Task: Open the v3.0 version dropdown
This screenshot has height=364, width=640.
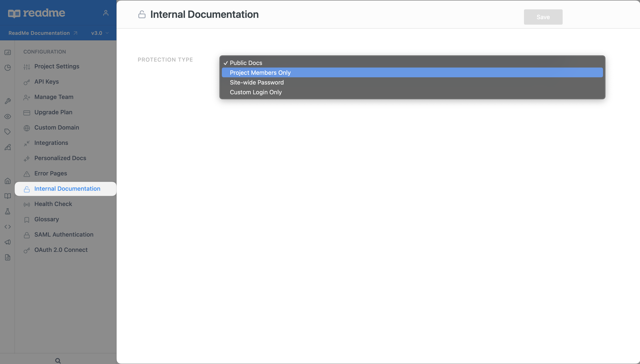Action: tap(99, 33)
